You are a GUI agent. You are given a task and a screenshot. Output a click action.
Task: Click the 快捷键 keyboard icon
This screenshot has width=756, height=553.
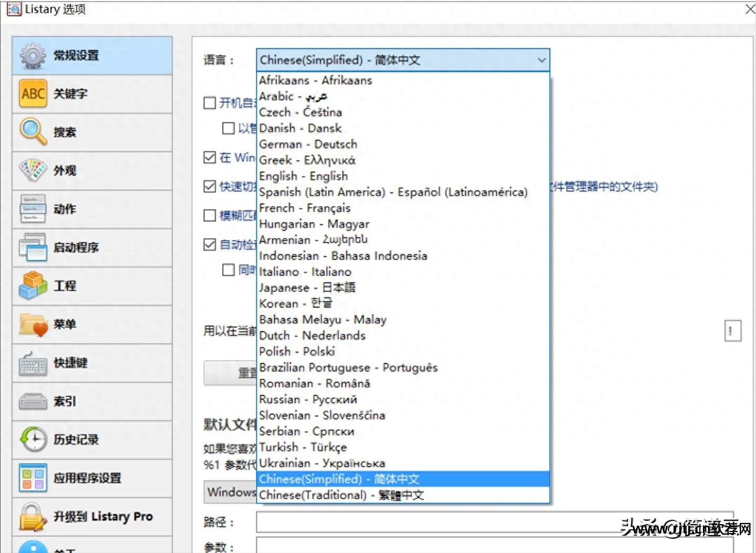[33, 363]
